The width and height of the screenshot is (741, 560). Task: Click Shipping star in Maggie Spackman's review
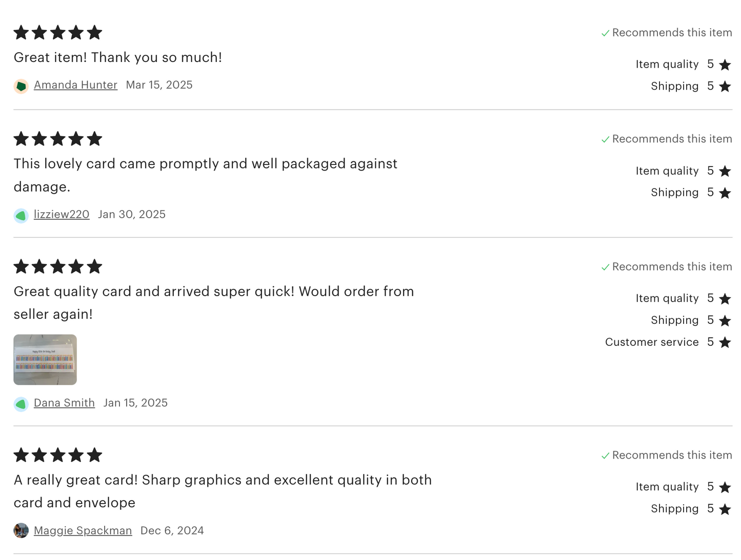click(x=725, y=509)
